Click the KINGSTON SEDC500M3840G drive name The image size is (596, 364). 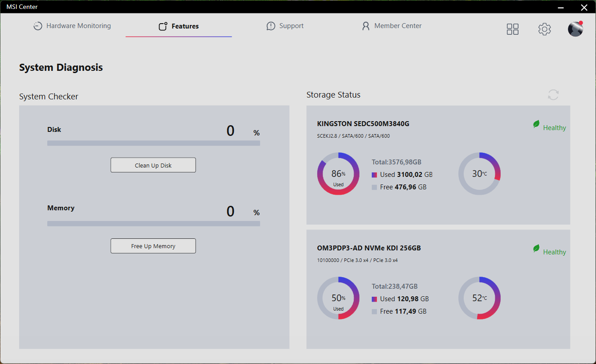tap(363, 124)
